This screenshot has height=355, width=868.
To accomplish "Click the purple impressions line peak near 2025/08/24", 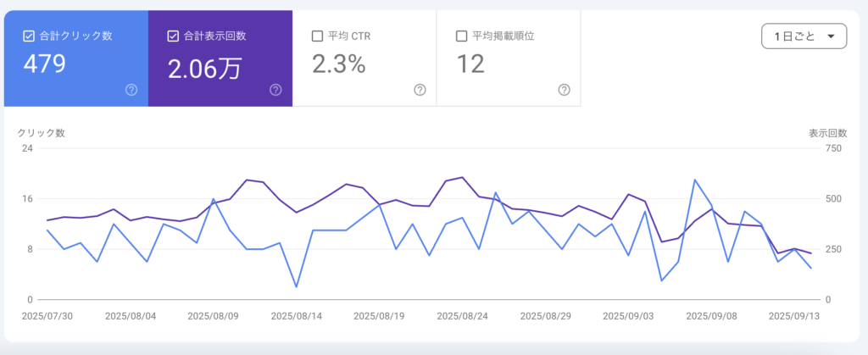I will pos(462,177).
